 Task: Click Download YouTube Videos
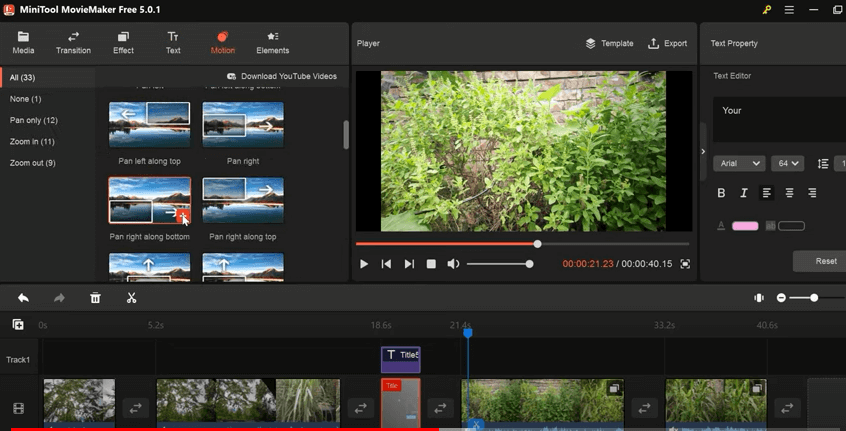pos(282,76)
